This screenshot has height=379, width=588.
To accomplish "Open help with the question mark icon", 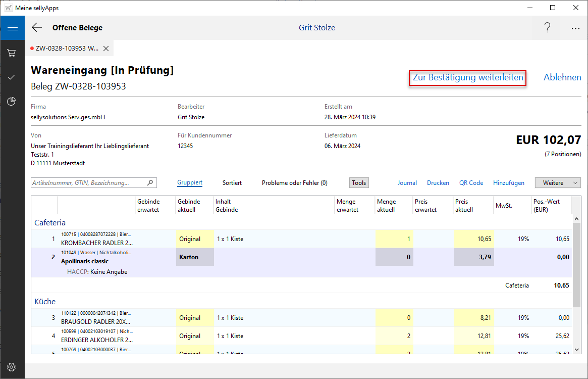I will 547,28.
